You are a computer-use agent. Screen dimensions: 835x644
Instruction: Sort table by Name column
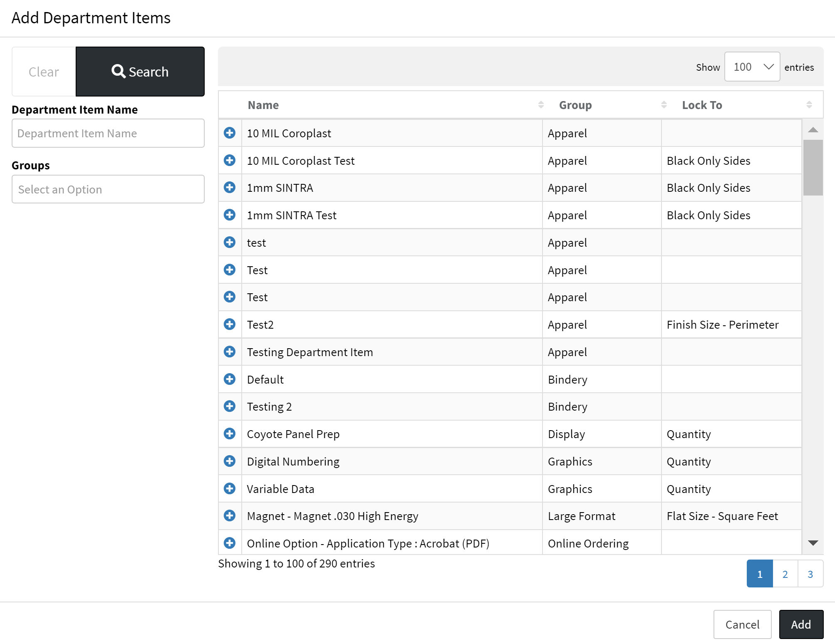click(x=263, y=105)
